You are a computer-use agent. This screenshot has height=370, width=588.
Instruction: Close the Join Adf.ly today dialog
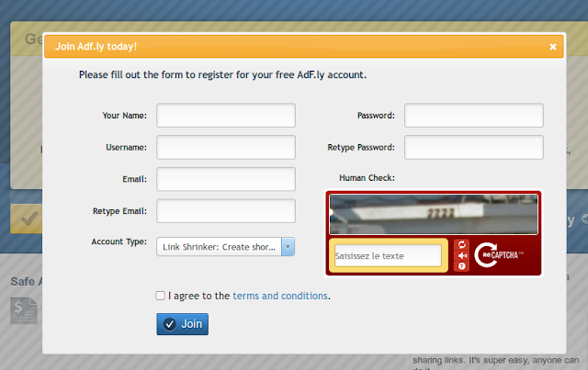(x=552, y=47)
